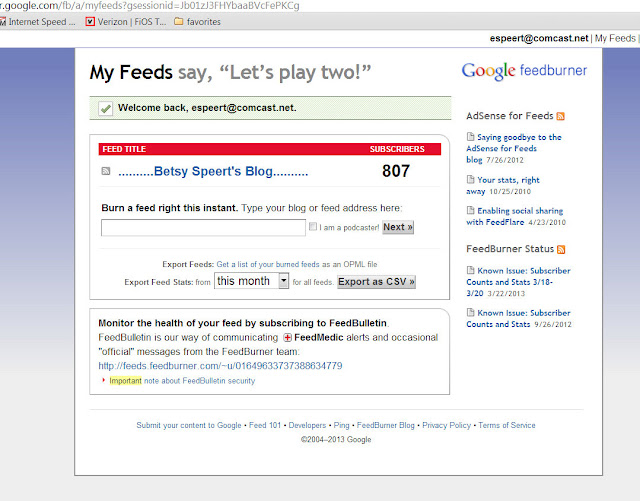This screenshot has width=640, height=501.
Task: Click the FEED TITLE column header
Action: coord(124,149)
